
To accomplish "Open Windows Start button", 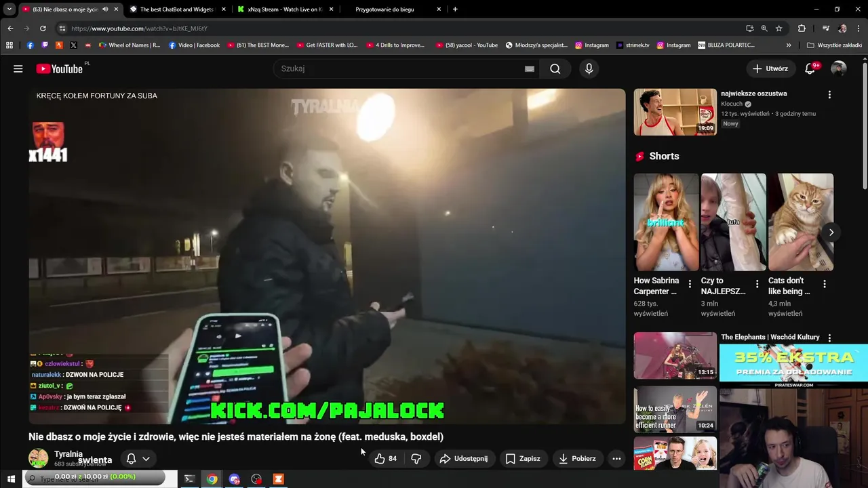I will 11,479.
